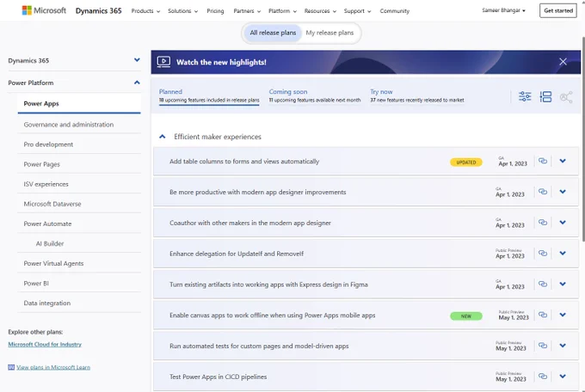Select Power BI in sidebar
This screenshot has height=392, width=585.
tap(79, 283)
